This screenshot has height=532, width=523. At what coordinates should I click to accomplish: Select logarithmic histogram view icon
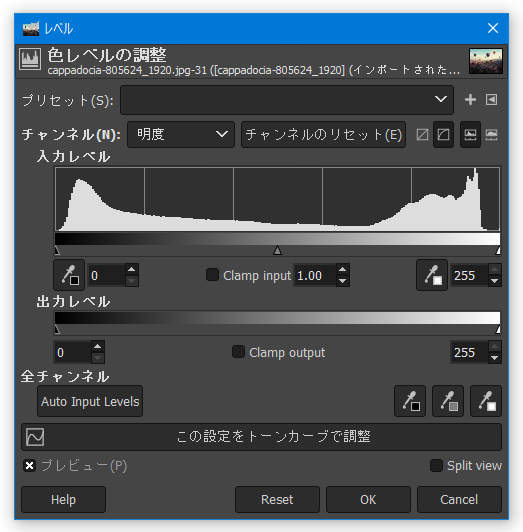point(491,135)
